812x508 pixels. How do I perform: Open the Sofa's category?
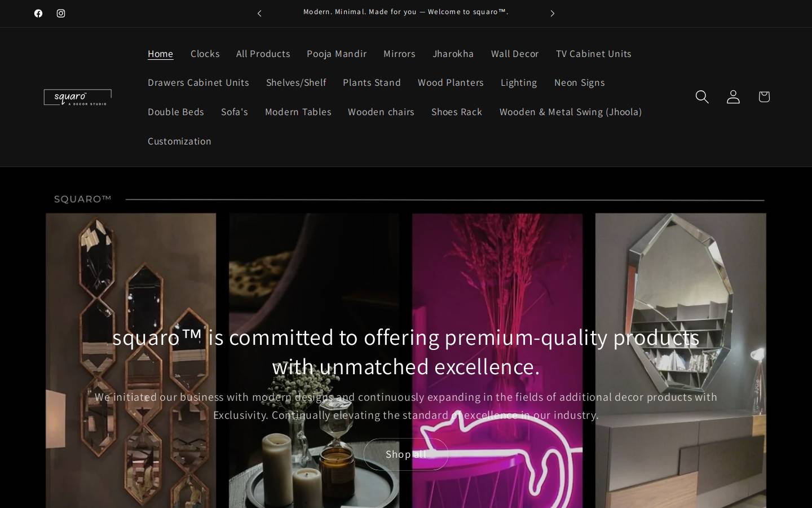pos(235,112)
